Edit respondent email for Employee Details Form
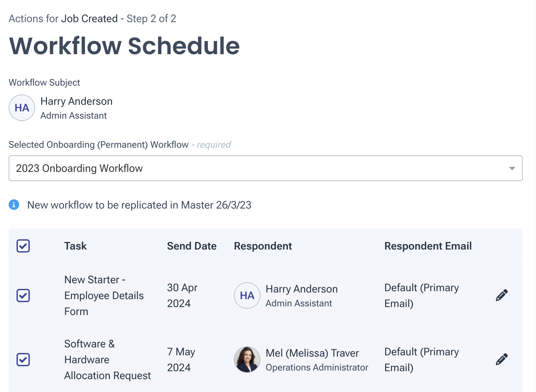536x392 pixels. point(502,295)
